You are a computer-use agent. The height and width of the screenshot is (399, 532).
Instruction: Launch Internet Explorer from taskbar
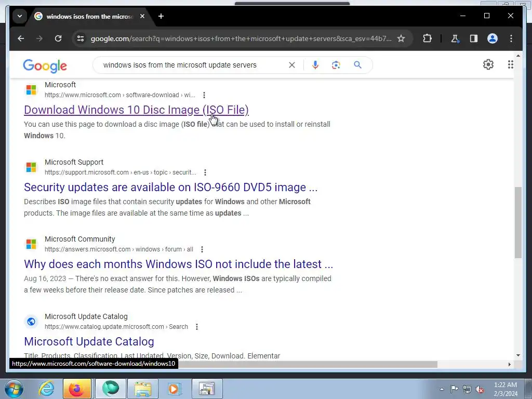tap(46, 389)
